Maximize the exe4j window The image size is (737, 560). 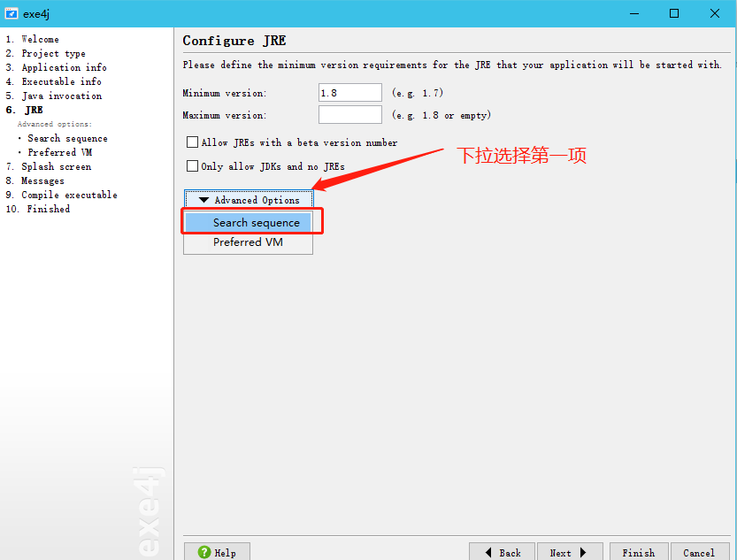[674, 13]
